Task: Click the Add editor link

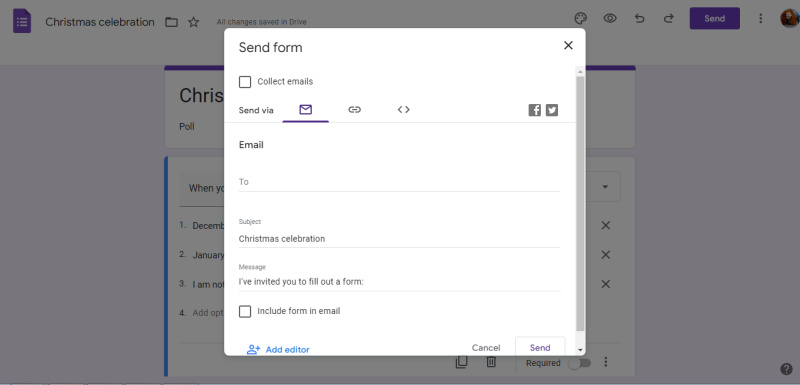Action: click(x=278, y=349)
